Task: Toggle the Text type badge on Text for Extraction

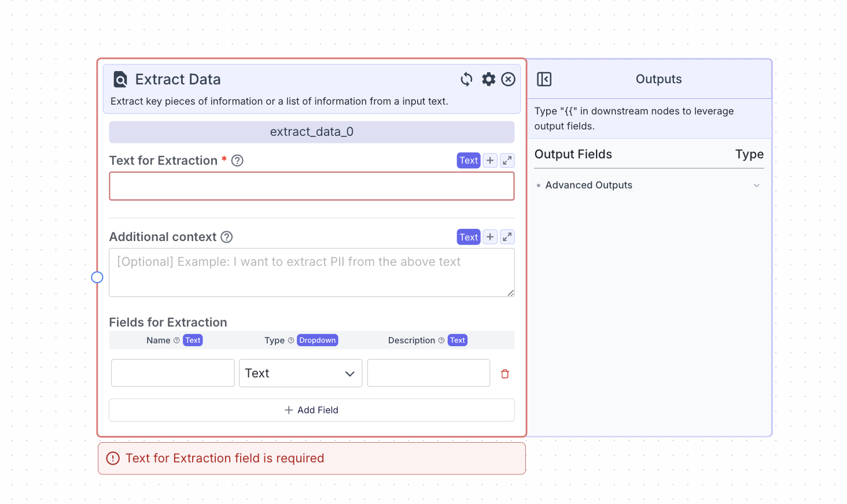Action: click(468, 160)
